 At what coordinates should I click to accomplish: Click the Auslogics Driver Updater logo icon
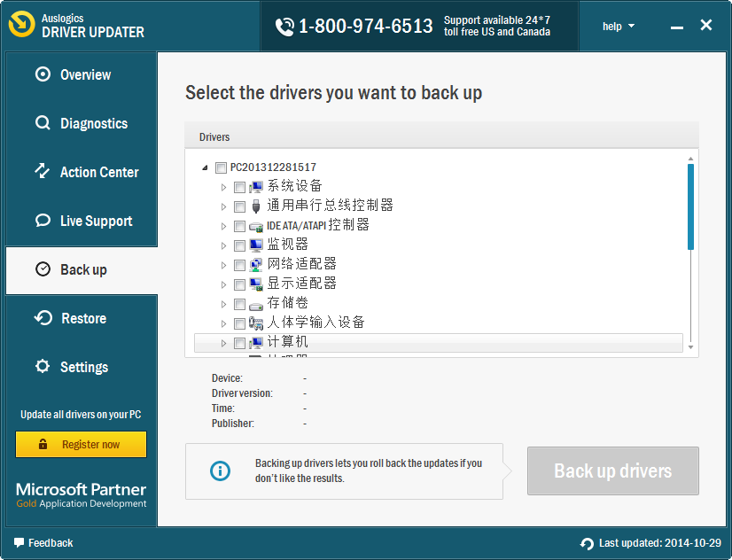(x=21, y=24)
